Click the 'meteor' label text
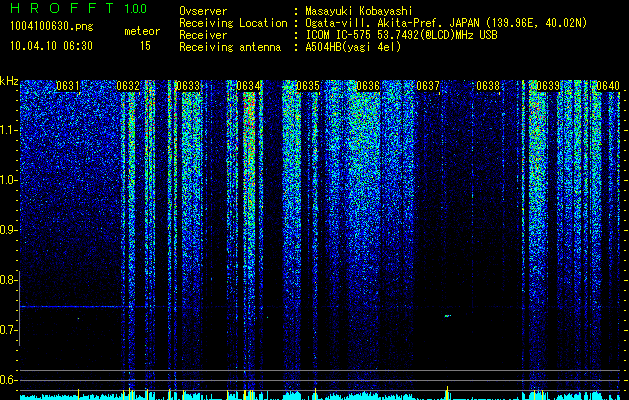Screen dimensions: 629x400 click(x=142, y=31)
